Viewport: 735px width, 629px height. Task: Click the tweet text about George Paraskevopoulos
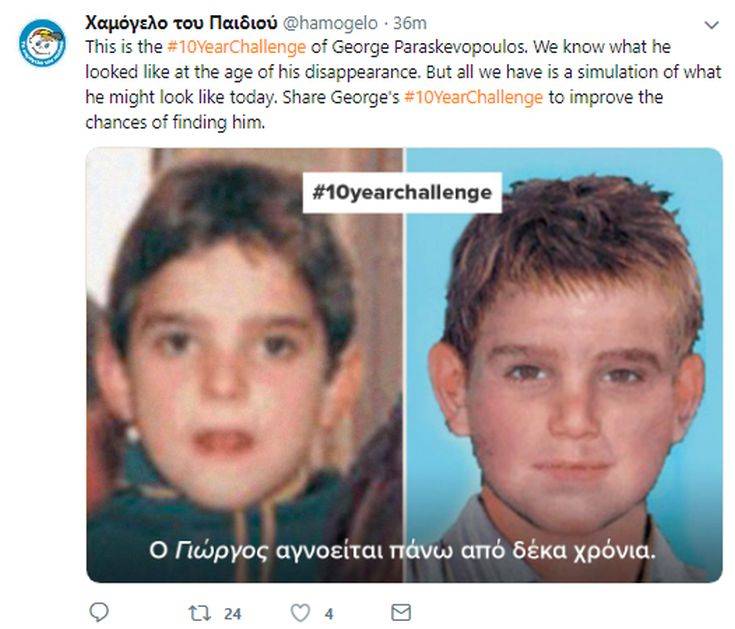pyautogui.click(x=403, y=85)
